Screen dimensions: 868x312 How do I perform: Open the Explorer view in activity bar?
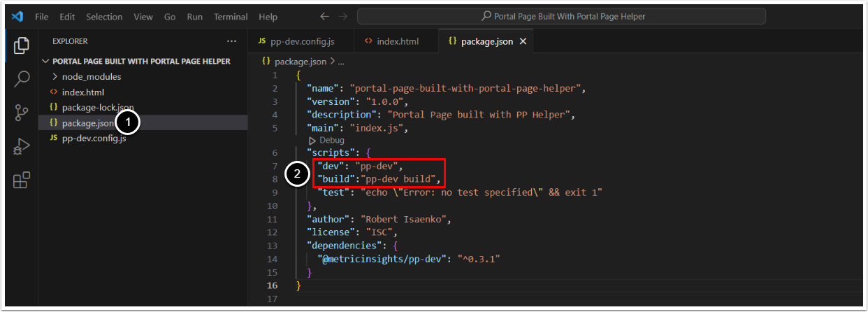click(x=22, y=46)
